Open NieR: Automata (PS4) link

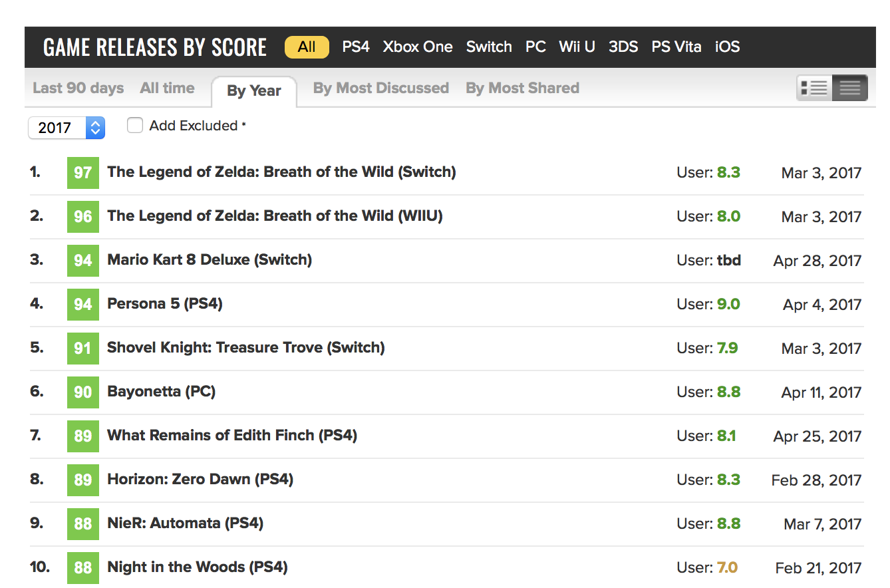(x=186, y=523)
